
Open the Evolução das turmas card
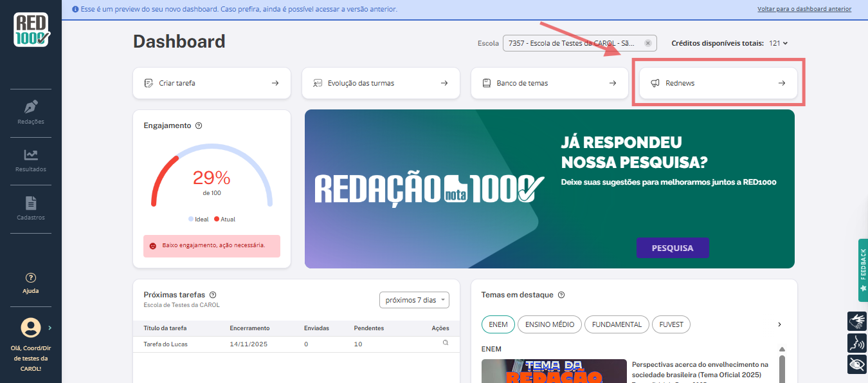click(381, 83)
